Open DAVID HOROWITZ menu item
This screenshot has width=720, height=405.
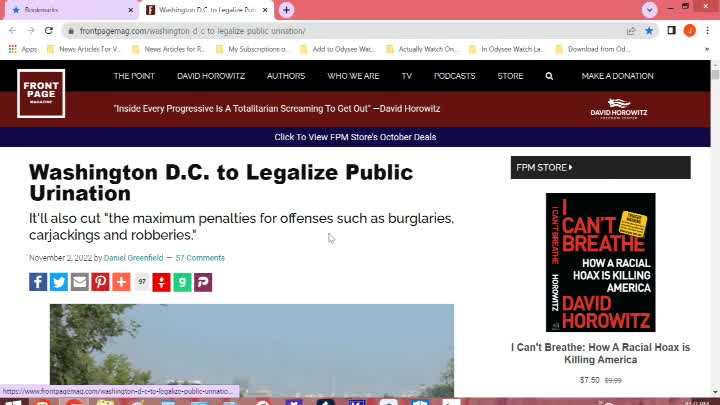click(211, 76)
